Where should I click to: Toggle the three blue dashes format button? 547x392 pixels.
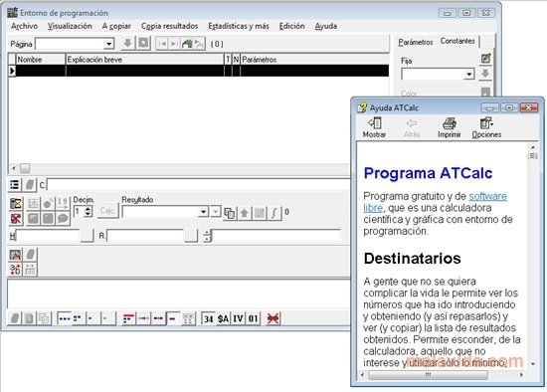point(65,318)
